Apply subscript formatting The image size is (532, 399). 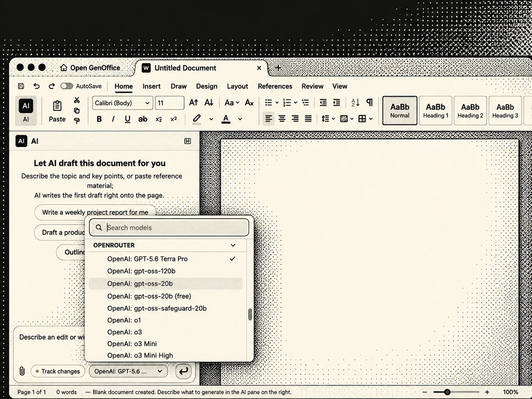point(159,119)
